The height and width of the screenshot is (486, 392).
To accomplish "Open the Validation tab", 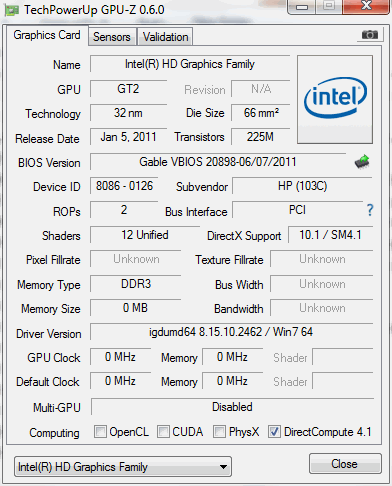I will tap(165, 37).
